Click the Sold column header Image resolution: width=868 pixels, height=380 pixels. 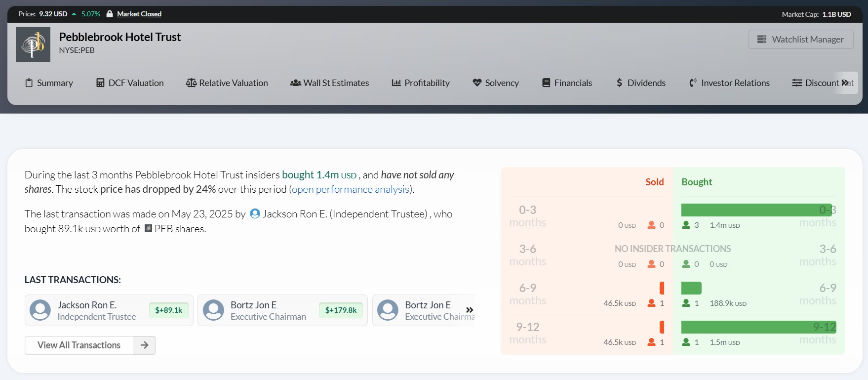coord(655,182)
